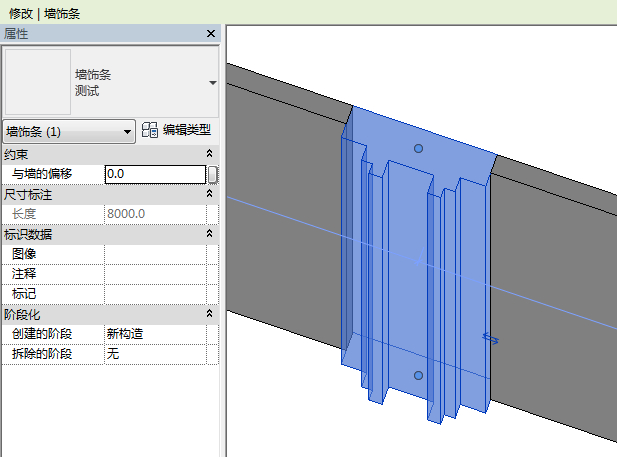Click the 修改 | 墙饰条 tab label
This screenshot has height=457, width=617.
pyautogui.click(x=44, y=14)
